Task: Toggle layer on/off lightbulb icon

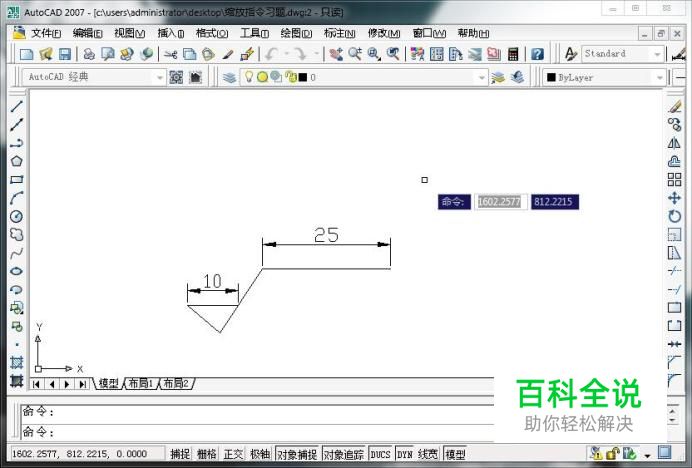Action: tap(249, 77)
